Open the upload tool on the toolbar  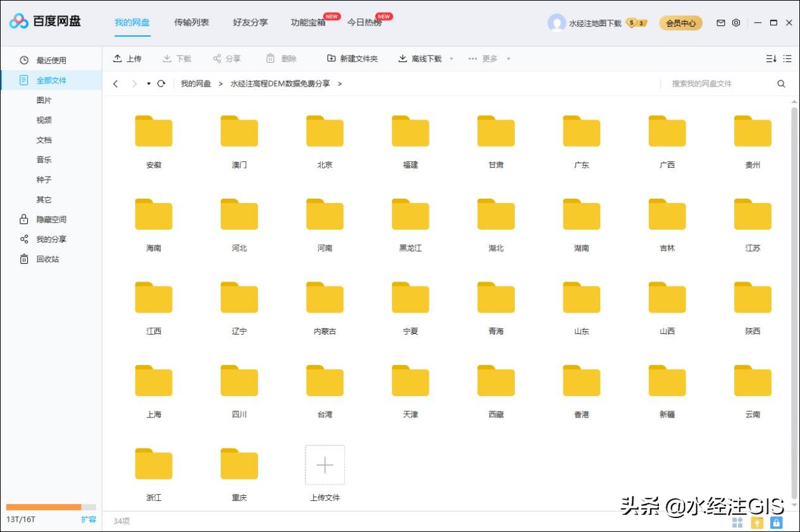tap(127, 58)
